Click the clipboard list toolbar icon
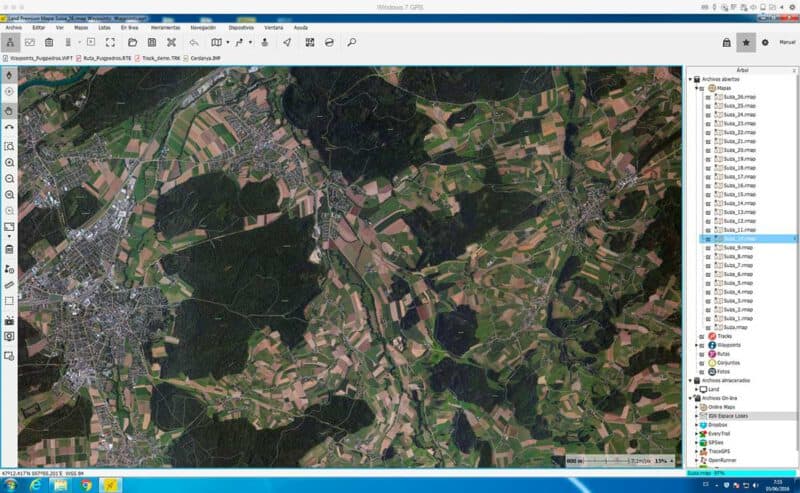800x493 pixels. [x=49, y=42]
